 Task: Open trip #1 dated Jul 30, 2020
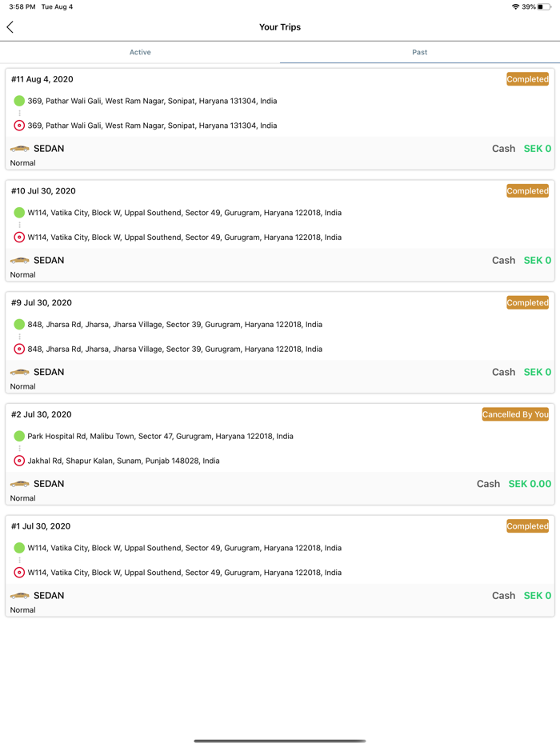click(42, 526)
